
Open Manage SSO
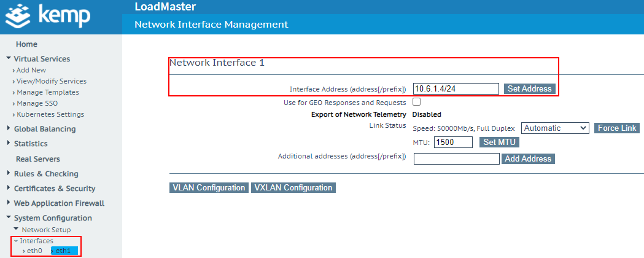pyautogui.click(x=38, y=104)
